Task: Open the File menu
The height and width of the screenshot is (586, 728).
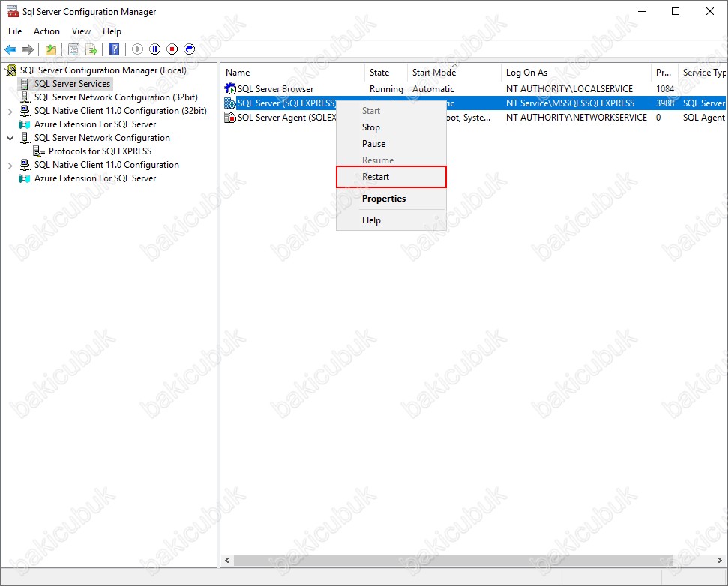Action: (x=15, y=31)
